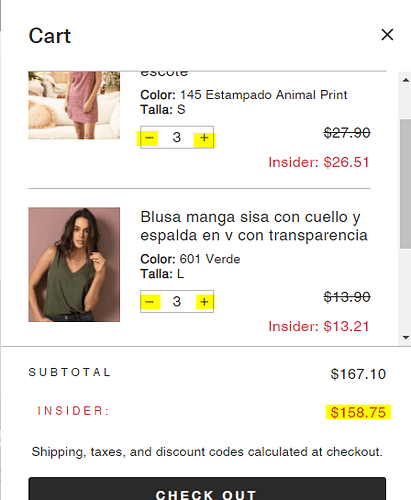Click the cart scrollbar up arrow
Viewport: 411px width, 500px height.
click(x=406, y=80)
